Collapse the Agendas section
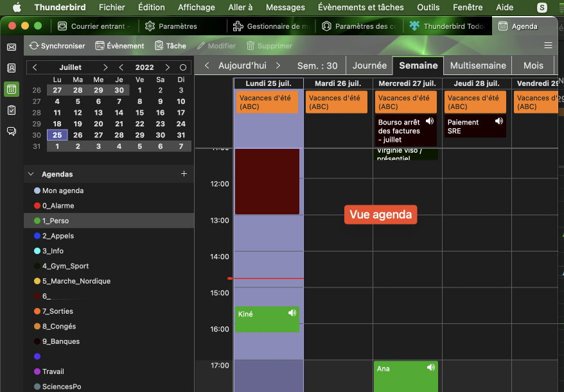The image size is (564, 392). [31, 174]
